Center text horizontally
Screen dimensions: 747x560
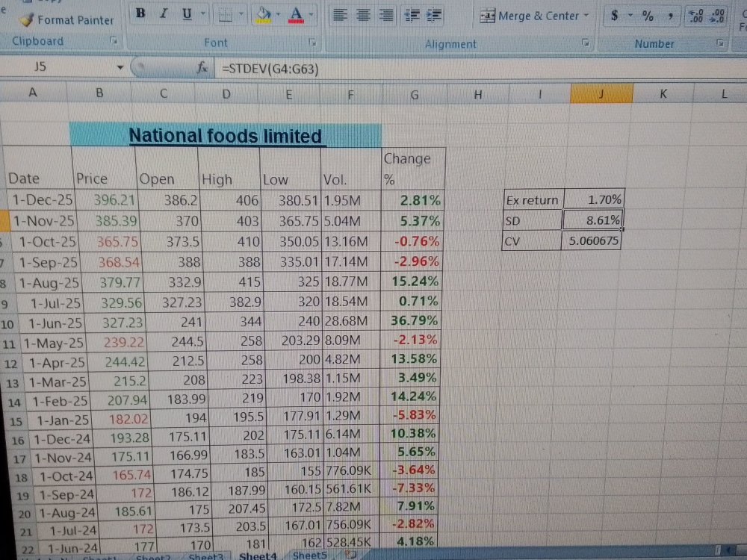[364, 15]
